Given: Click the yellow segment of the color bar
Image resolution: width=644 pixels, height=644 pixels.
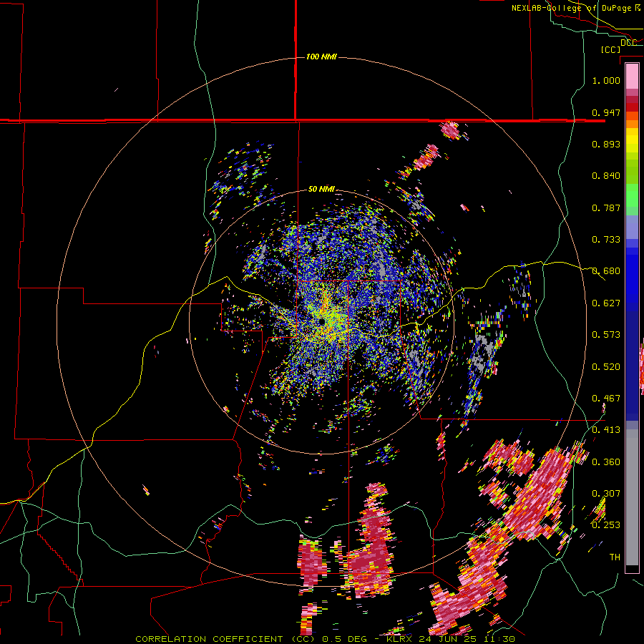Looking at the screenshot, I should click(632, 141).
